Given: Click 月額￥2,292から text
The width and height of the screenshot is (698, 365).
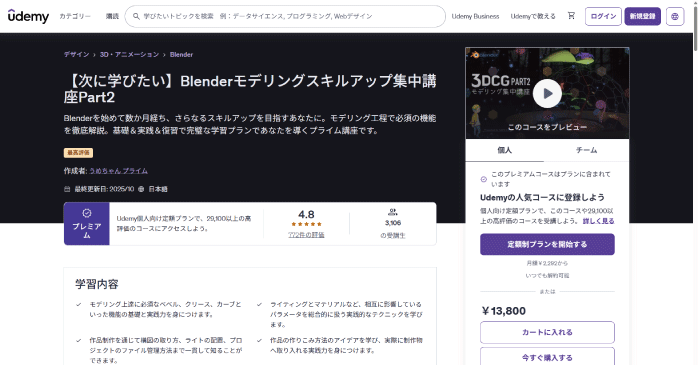Looking at the screenshot, I should tap(547, 263).
